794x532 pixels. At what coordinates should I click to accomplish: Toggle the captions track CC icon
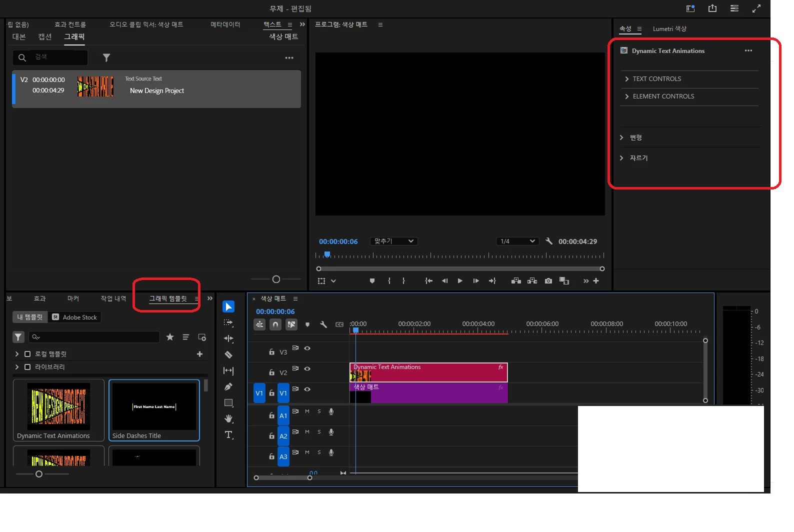click(339, 324)
